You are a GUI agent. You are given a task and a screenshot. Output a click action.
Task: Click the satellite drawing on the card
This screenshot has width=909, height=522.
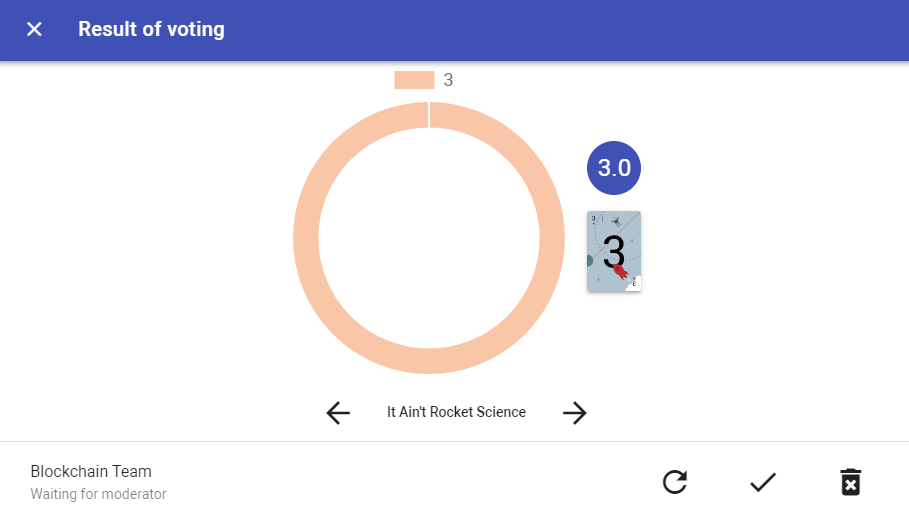click(616, 221)
